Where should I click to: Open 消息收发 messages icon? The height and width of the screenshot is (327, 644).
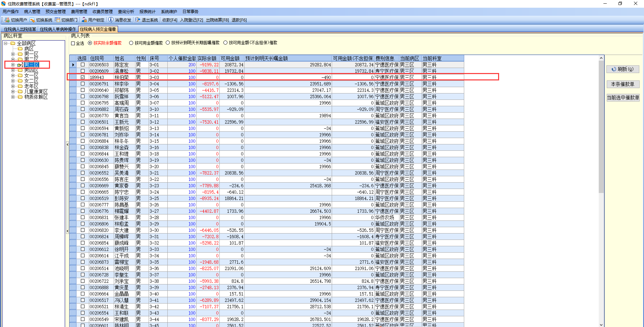111,20
